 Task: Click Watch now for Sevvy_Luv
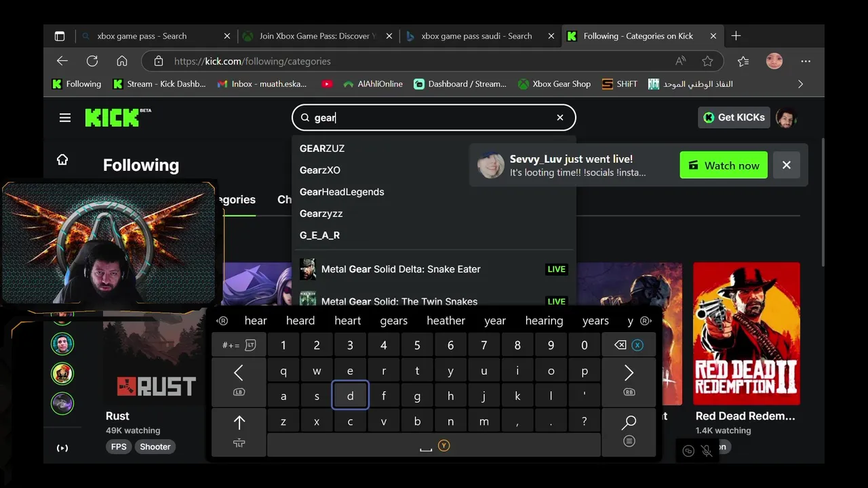(724, 165)
